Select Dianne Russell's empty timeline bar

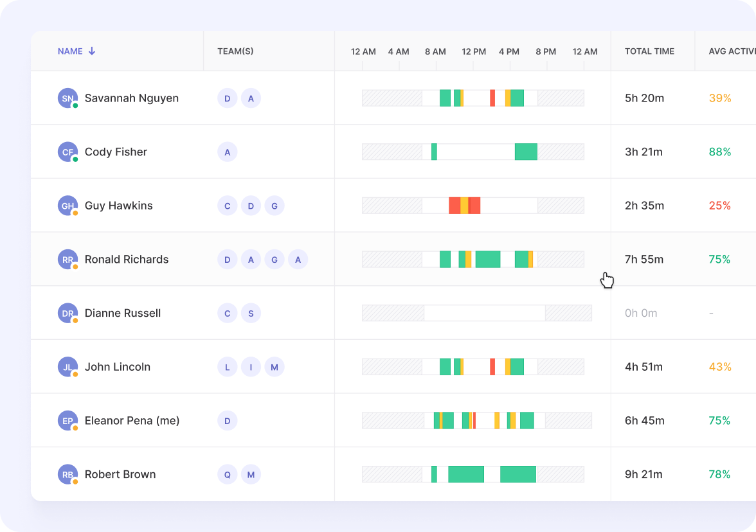pos(484,314)
